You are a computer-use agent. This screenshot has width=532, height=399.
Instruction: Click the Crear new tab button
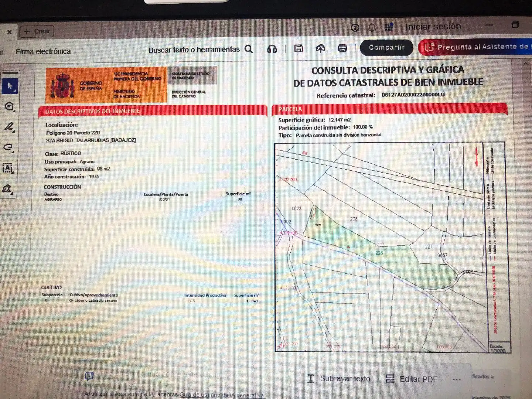click(37, 31)
